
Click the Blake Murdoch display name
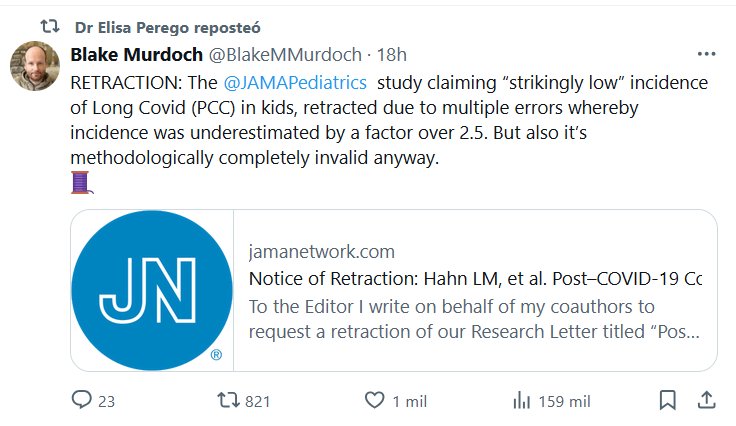[135, 54]
